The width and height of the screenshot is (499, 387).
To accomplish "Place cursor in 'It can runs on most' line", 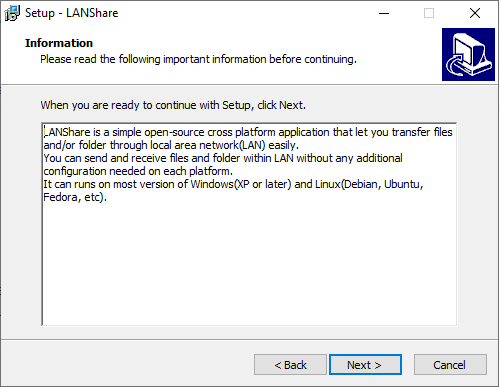I will point(233,184).
